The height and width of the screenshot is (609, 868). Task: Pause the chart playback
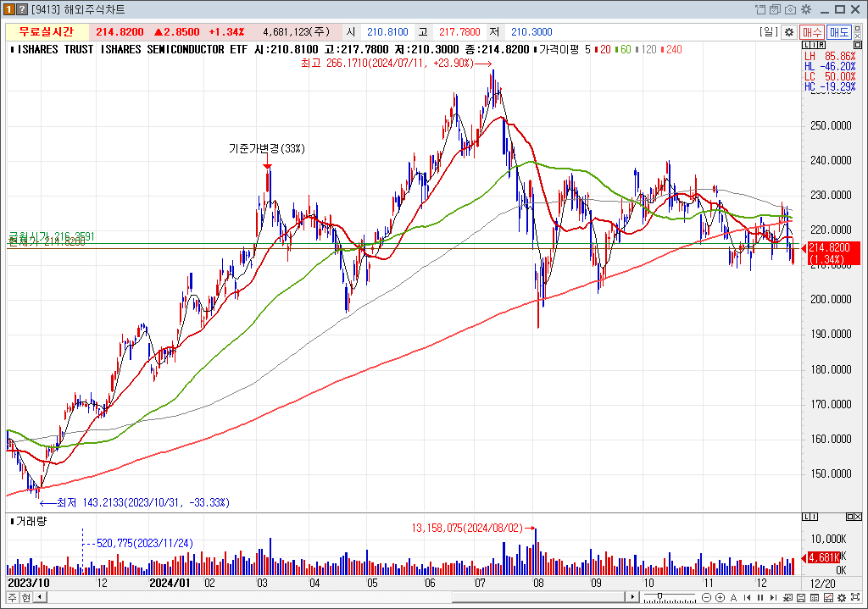pyautogui.click(x=759, y=598)
